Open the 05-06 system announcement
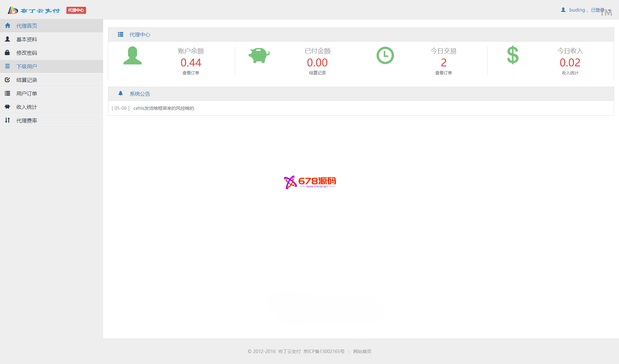 pos(163,108)
